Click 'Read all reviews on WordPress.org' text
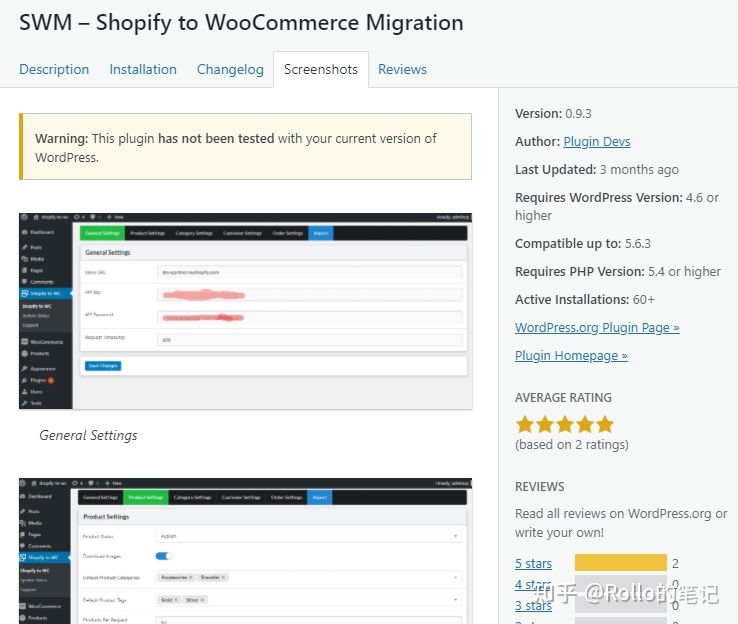 click(613, 513)
